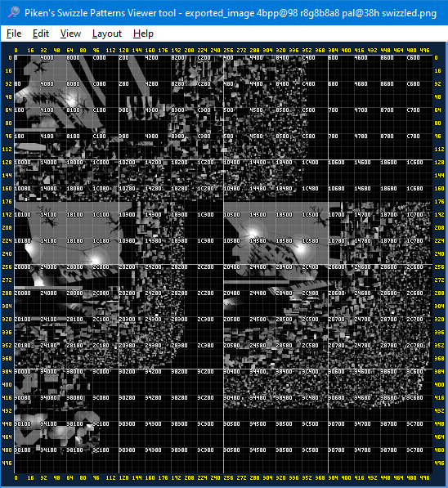
Task: Click the block address label 10000
Action: [22, 163]
